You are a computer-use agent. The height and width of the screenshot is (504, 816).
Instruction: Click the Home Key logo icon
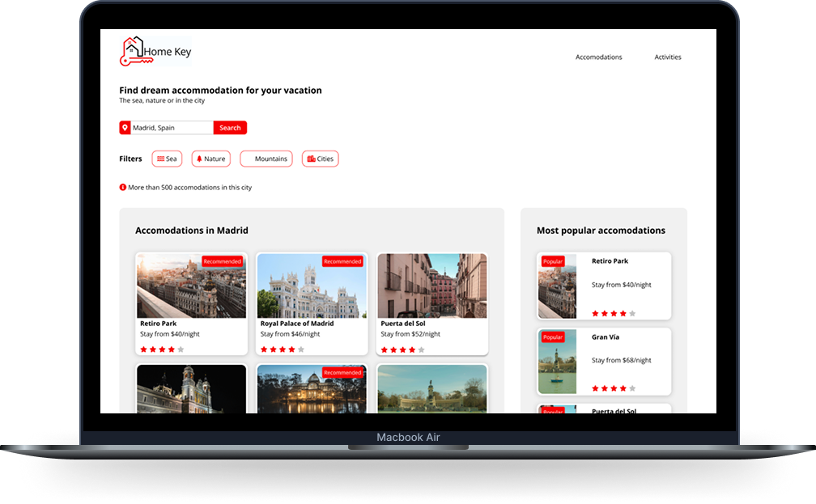point(132,51)
